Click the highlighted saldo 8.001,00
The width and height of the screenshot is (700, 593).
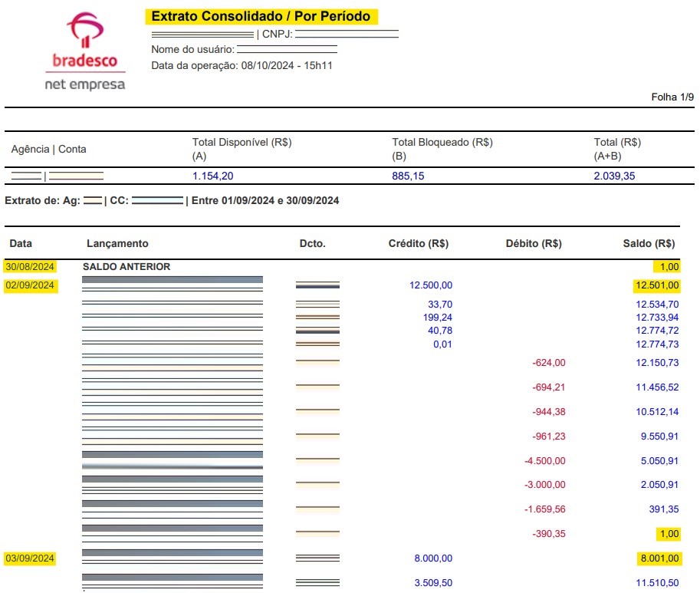coord(661,558)
